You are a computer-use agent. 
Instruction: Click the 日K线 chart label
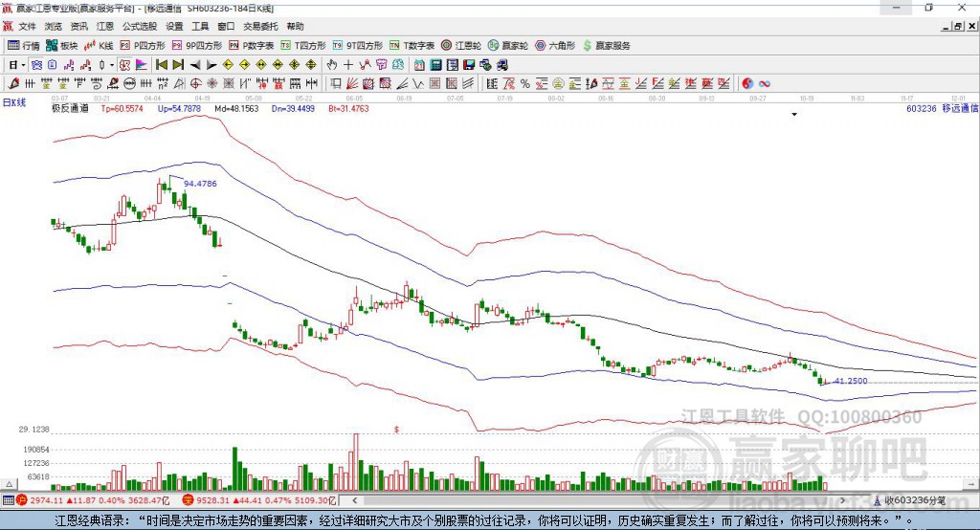pos(14,102)
